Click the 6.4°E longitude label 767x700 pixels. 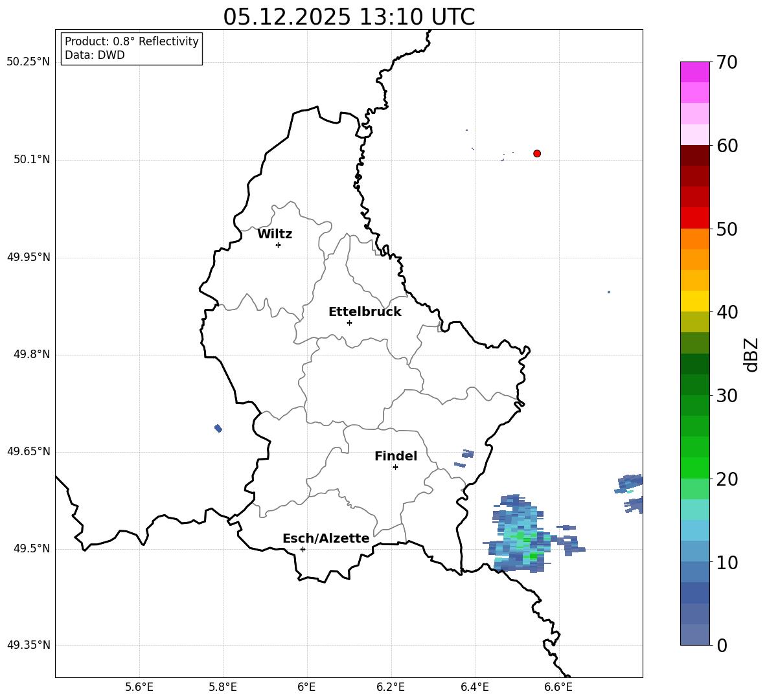(474, 688)
